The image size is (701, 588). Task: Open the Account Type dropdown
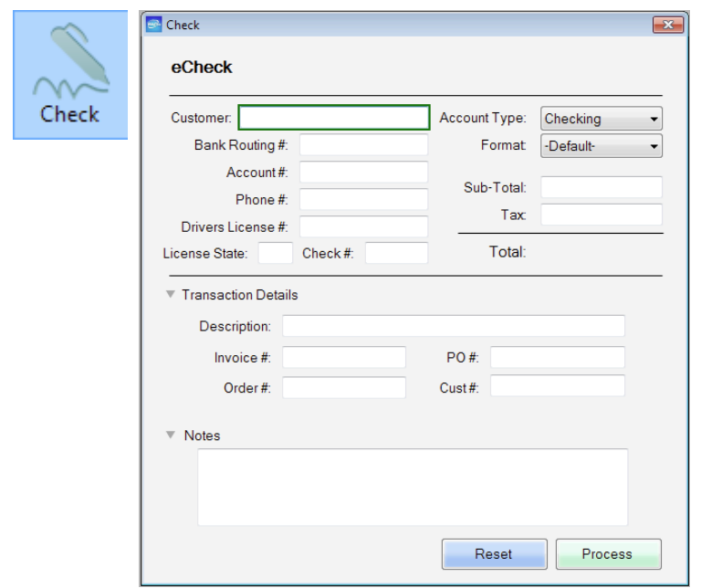coord(601,119)
